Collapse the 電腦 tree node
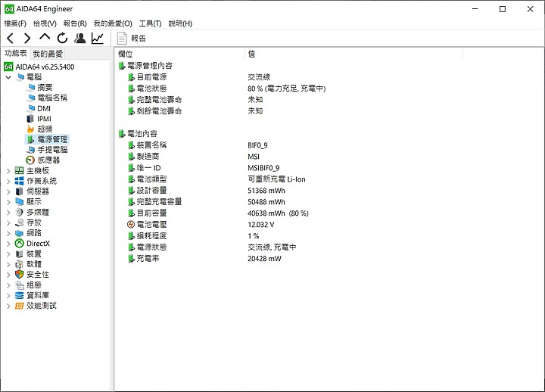Viewport: 545px width, 392px height. point(8,77)
